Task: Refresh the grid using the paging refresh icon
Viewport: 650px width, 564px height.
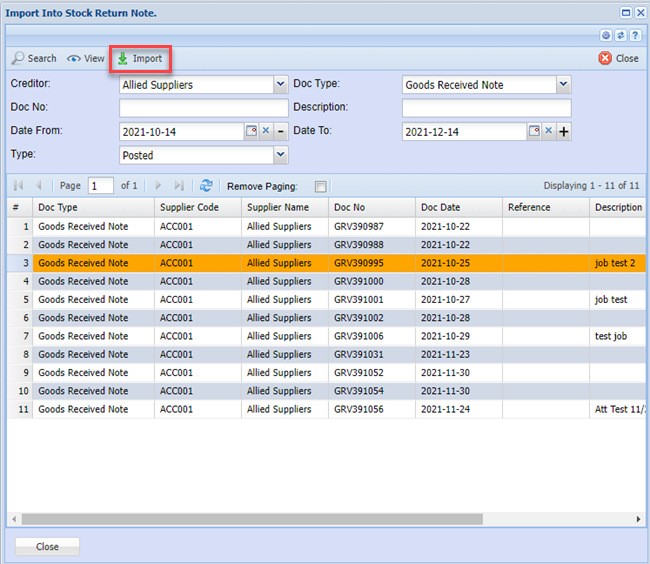Action: point(206,186)
